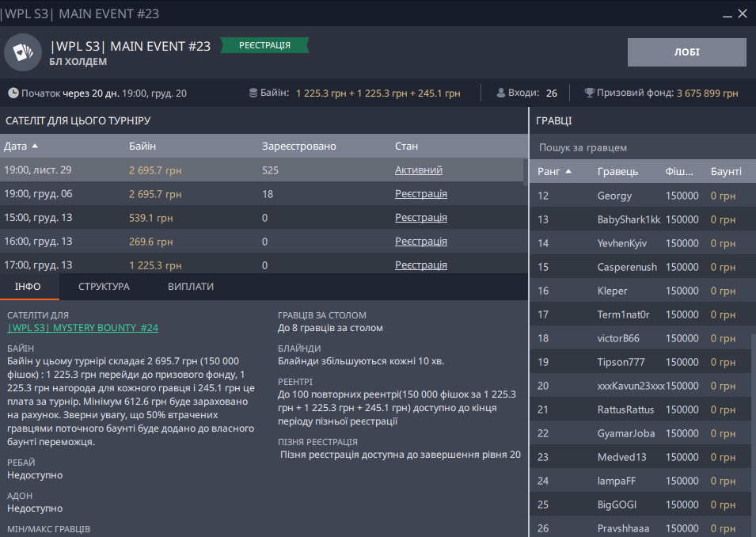Sort players by Ранг column

point(554,171)
